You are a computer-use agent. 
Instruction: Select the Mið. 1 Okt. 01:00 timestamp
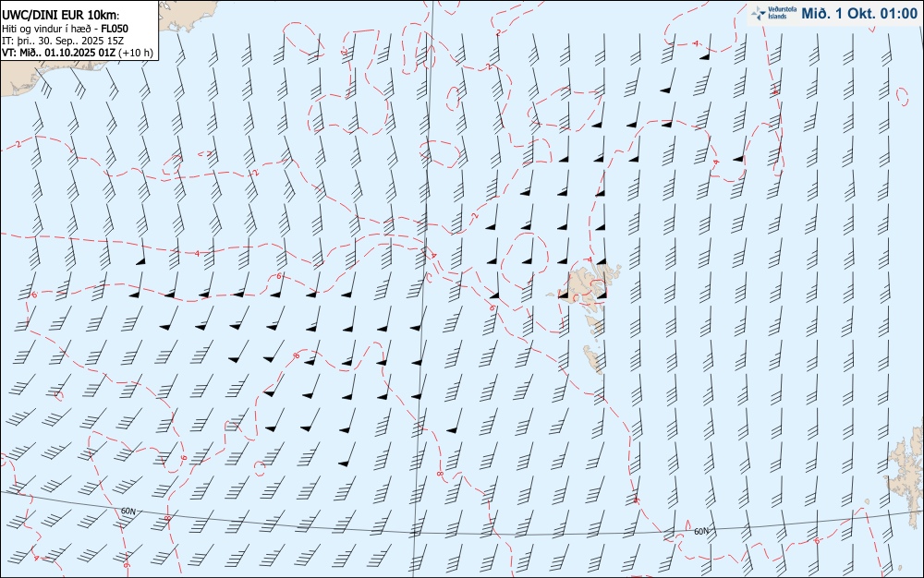(x=859, y=14)
